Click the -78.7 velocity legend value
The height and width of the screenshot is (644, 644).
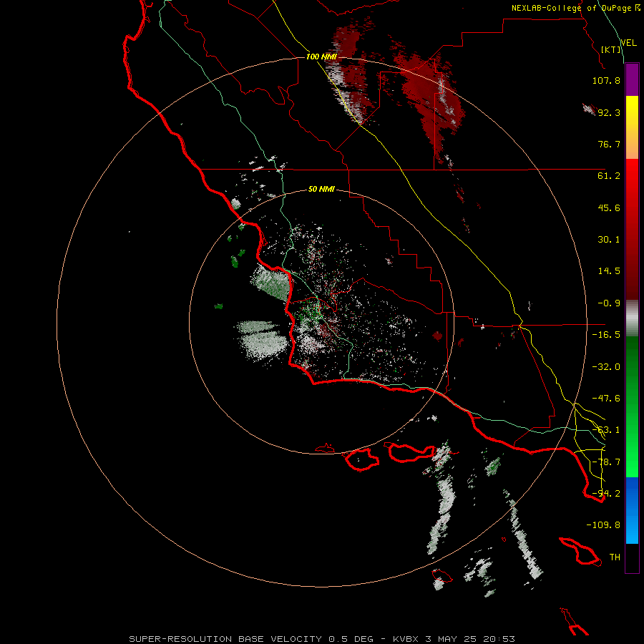(606, 462)
